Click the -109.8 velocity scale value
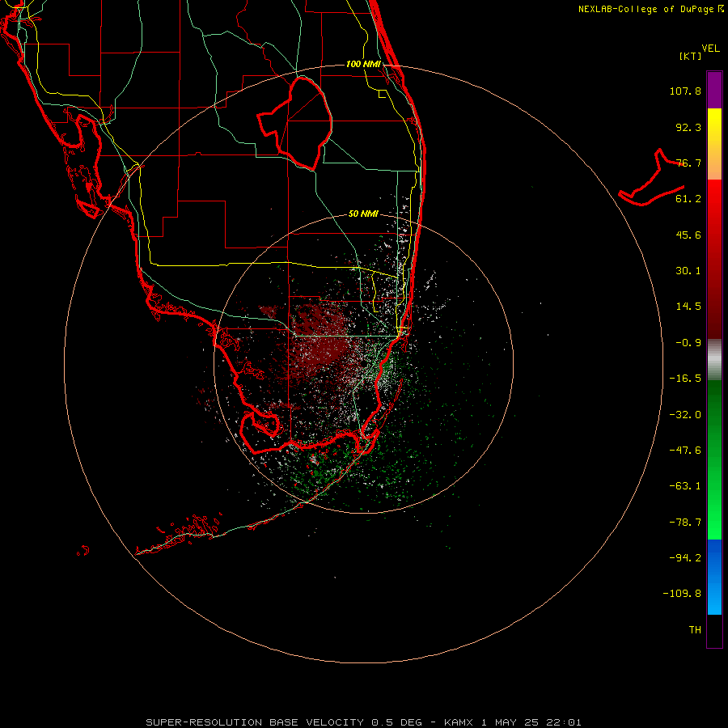The image size is (728, 728). click(x=682, y=594)
